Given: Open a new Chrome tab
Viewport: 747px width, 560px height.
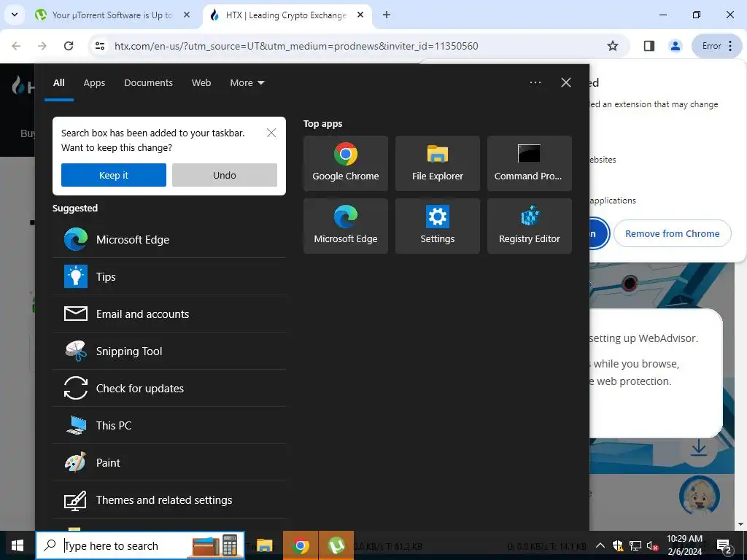Looking at the screenshot, I should (387, 15).
